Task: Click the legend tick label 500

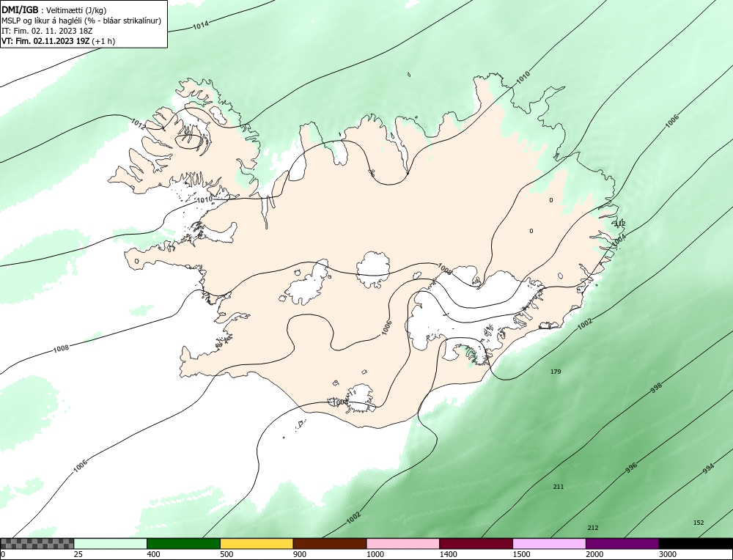Action: click(x=226, y=554)
